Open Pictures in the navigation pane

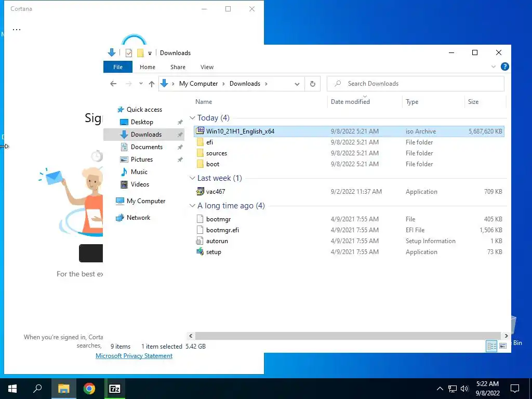[x=141, y=159]
